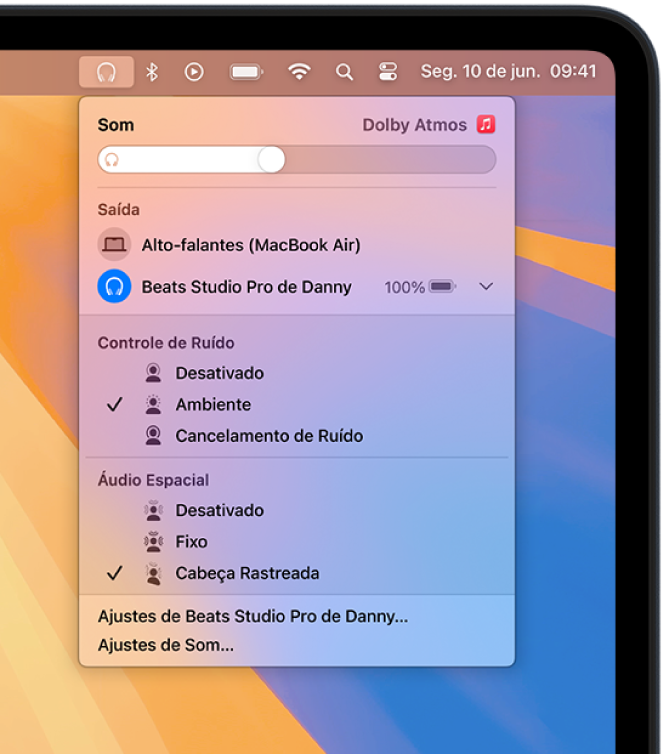Expand Beats Studio Pro options chevron
Viewport: 668px width, 755px height.
click(x=486, y=286)
